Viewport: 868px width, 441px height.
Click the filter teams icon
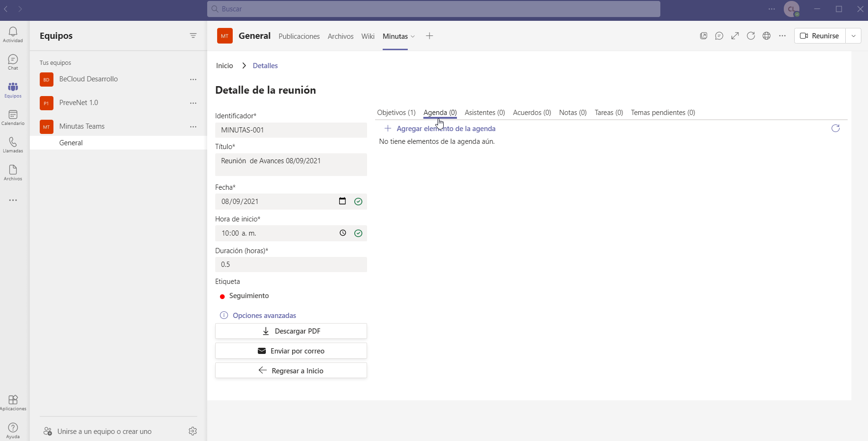[193, 35]
